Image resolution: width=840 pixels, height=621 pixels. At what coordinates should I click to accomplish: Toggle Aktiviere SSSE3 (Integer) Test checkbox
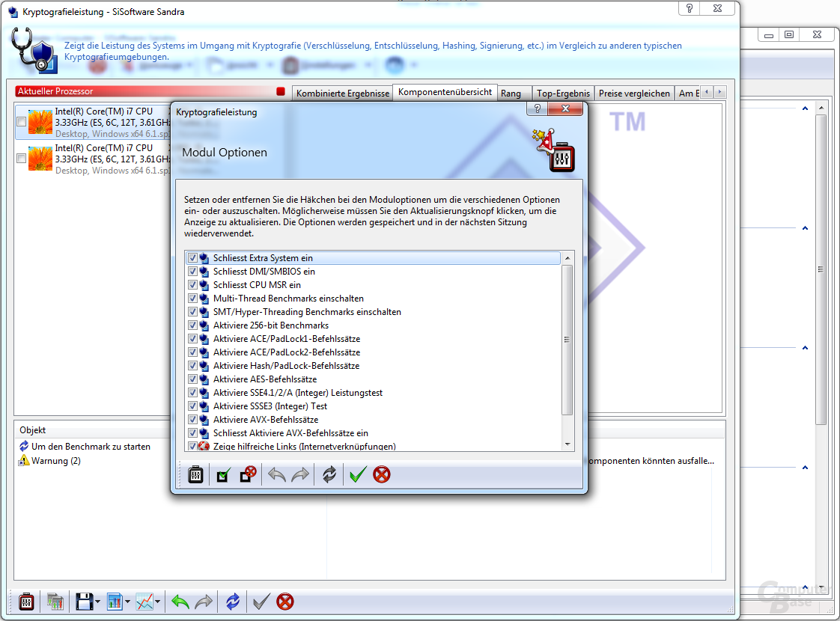pyautogui.click(x=193, y=406)
